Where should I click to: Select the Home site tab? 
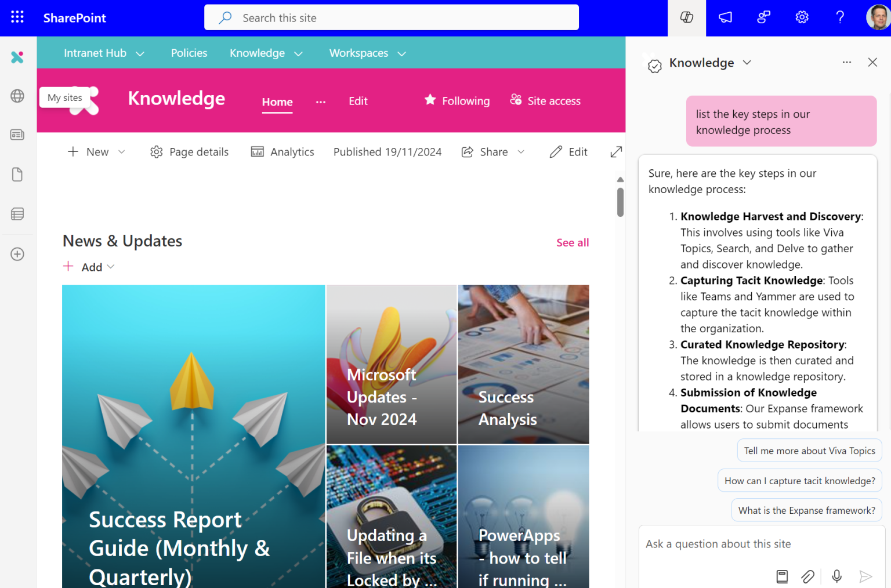[277, 102]
